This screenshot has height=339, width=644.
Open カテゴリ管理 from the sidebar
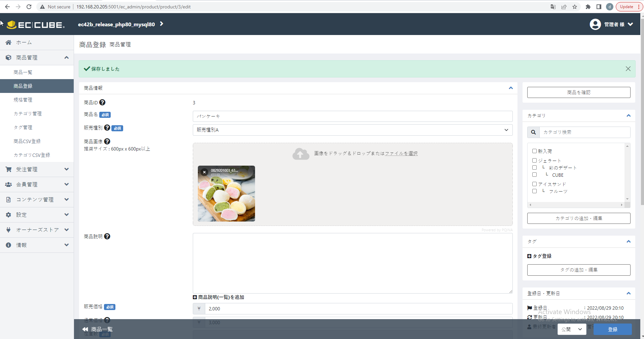pos(28,113)
